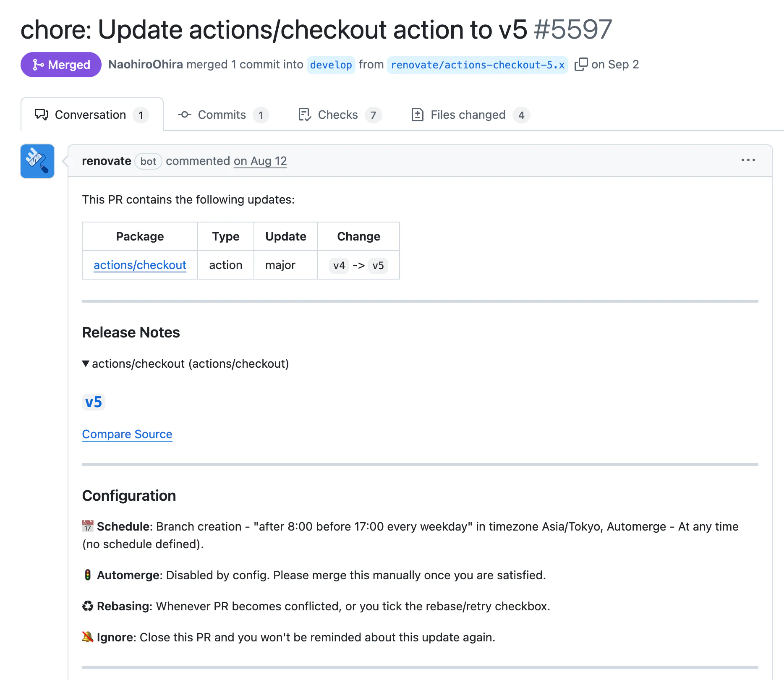Copy the head branch name icon
784x680 pixels.
(581, 64)
